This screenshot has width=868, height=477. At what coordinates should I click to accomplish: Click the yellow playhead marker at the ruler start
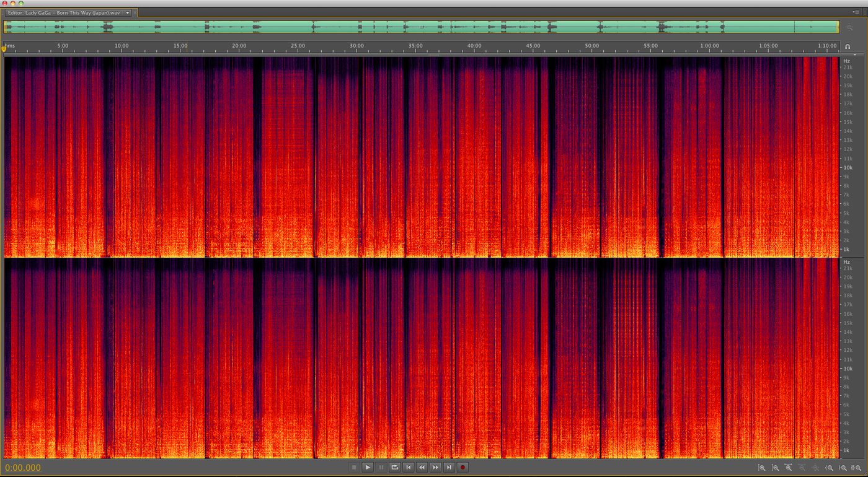(4, 49)
